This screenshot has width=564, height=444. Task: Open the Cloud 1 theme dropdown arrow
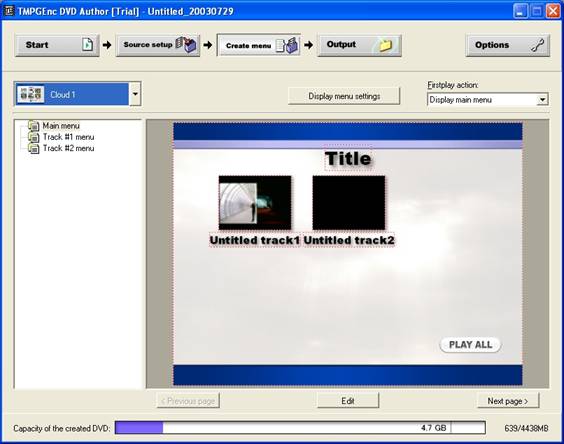click(x=135, y=94)
